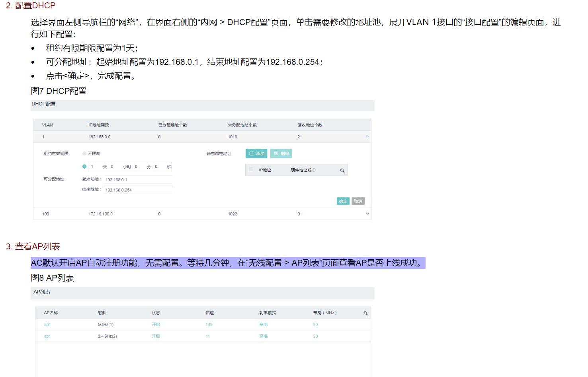Click bandwidth value 80
Image resolution: width=588 pixels, height=377 pixels.
click(x=316, y=325)
